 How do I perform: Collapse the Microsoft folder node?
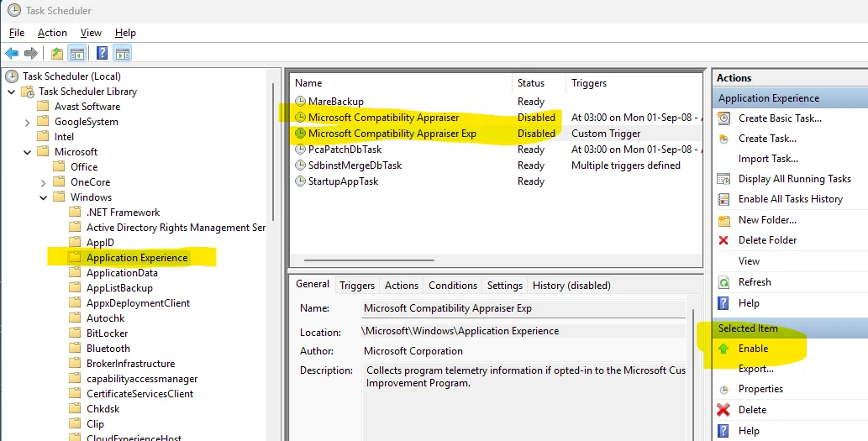click(x=27, y=152)
